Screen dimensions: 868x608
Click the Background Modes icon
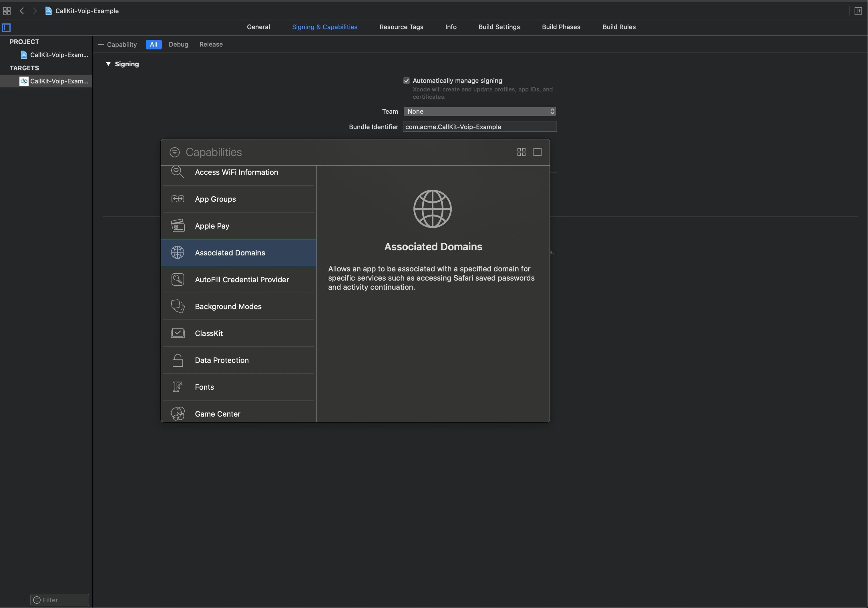pos(177,306)
